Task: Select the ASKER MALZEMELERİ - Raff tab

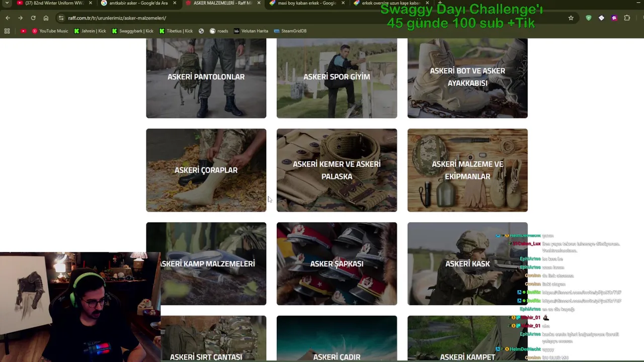Action: (x=223, y=3)
